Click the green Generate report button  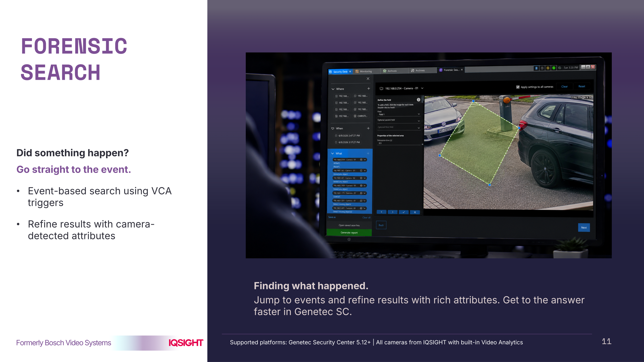[x=349, y=232]
